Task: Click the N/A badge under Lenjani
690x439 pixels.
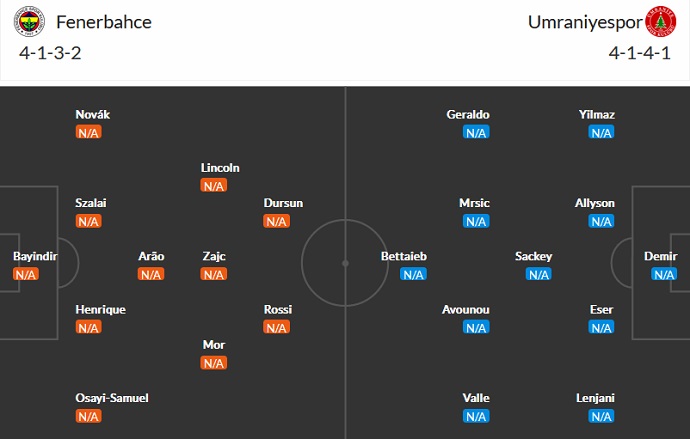Action: pyautogui.click(x=601, y=416)
